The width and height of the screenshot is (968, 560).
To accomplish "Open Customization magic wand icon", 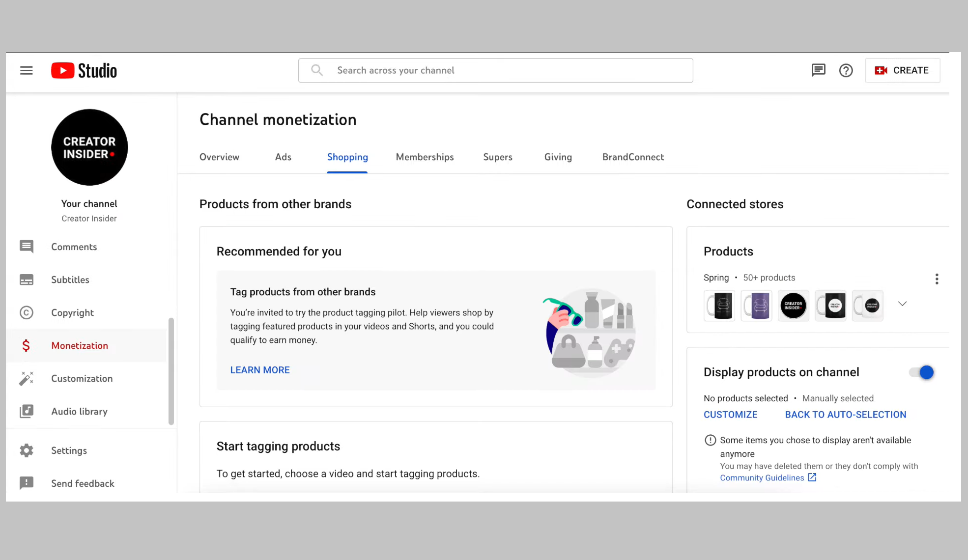I will (x=27, y=379).
